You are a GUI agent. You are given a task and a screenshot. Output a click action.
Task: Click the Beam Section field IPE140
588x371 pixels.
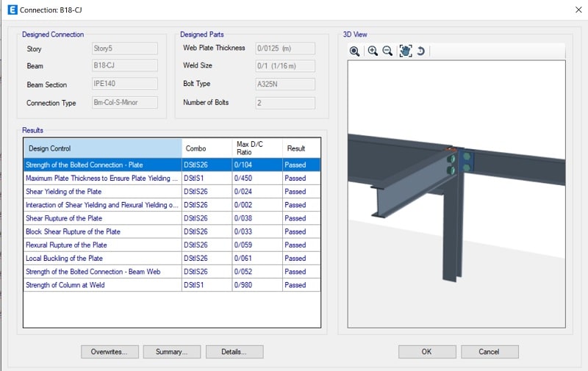point(125,84)
